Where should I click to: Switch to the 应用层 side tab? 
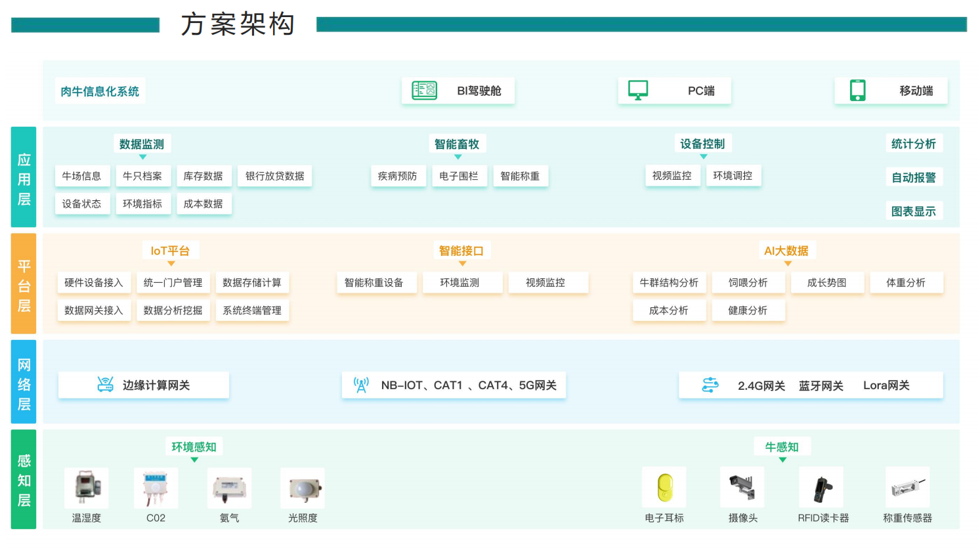coord(24,178)
